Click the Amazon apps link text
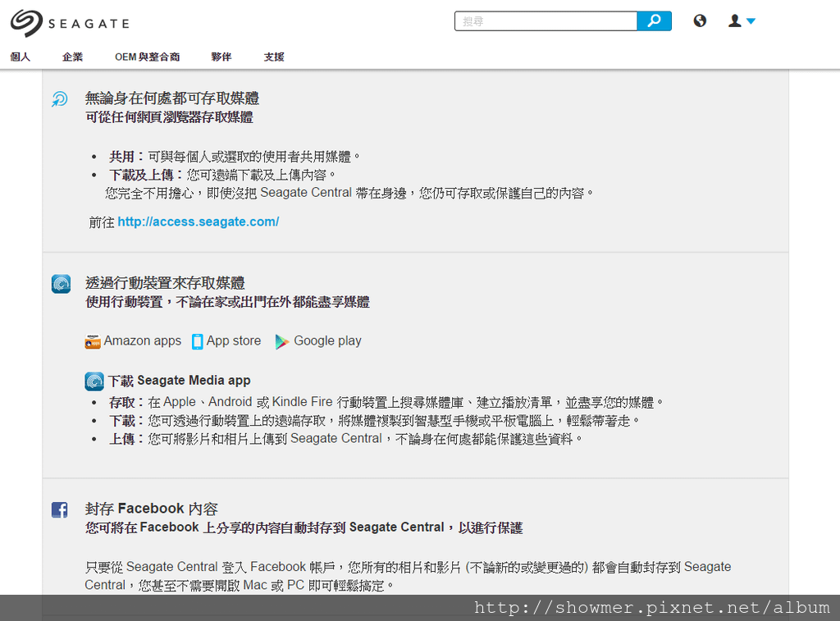840x621 pixels. pyautogui.click(x=143, y=340)
